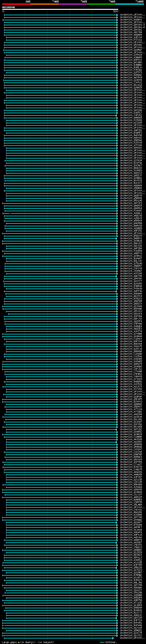Pick the UniRef100_Q1XGA4 hit label
146x644 pixels.
click(131, 306)
